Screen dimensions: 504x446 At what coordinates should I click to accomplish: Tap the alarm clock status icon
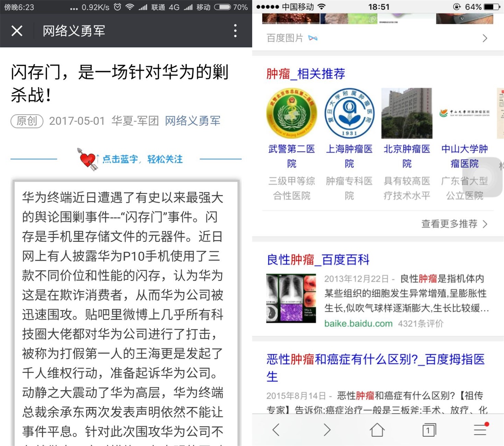click(117, 7)
